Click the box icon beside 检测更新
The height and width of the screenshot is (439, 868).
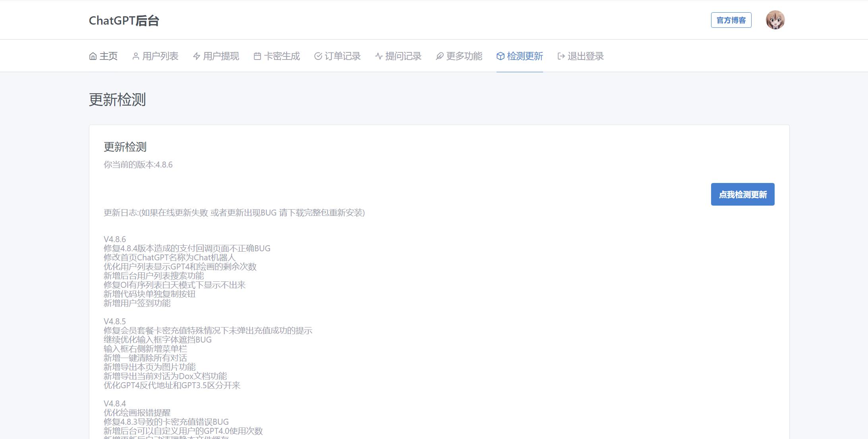click(501, 56)
